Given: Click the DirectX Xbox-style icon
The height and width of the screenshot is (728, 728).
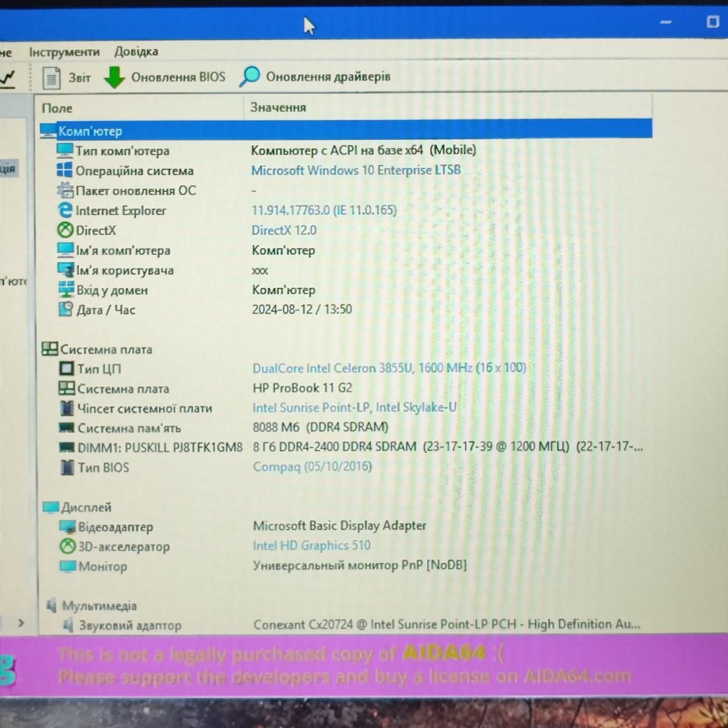Looking at the screenshot, I should coord(65,230).
